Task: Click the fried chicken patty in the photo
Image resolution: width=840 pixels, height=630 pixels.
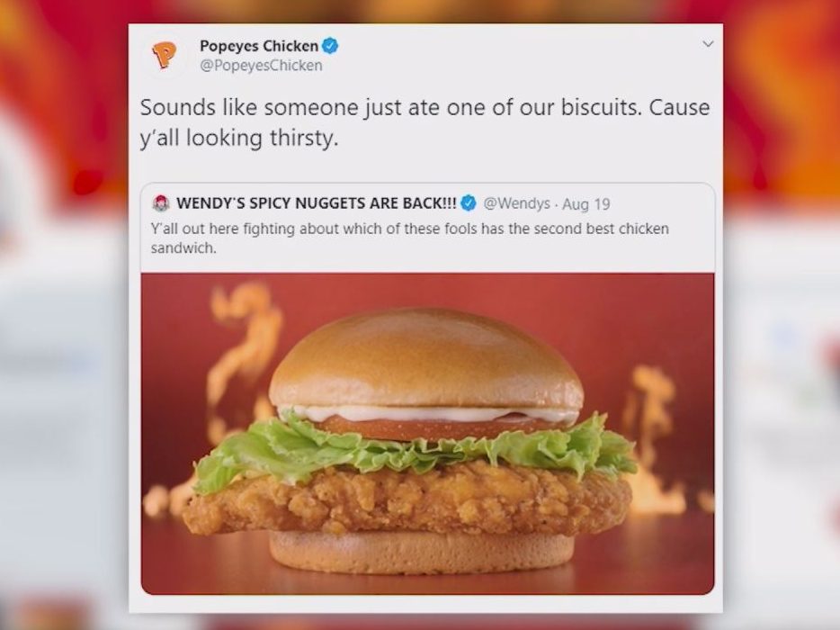Action: 407,499
